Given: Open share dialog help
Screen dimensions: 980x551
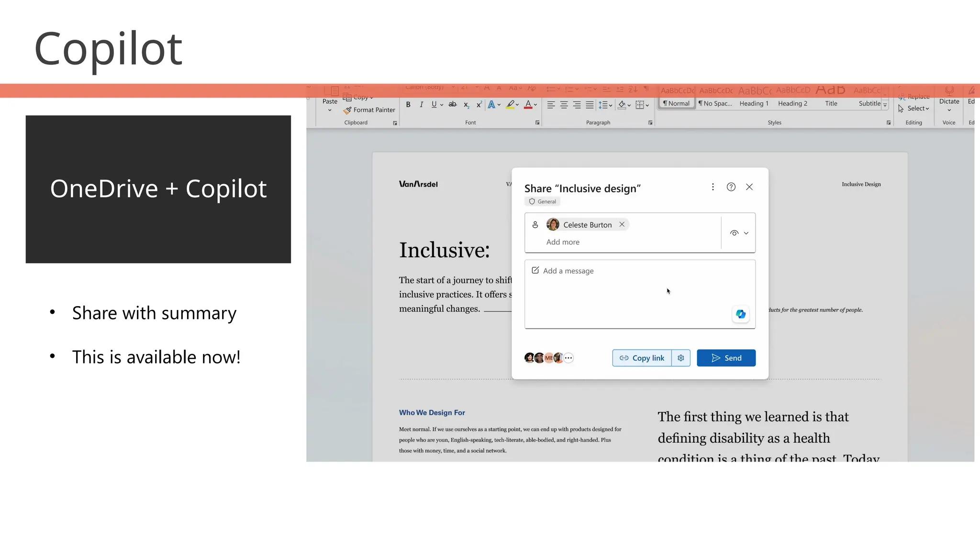Looking at the screenshot, I should (x=731, y=187).
